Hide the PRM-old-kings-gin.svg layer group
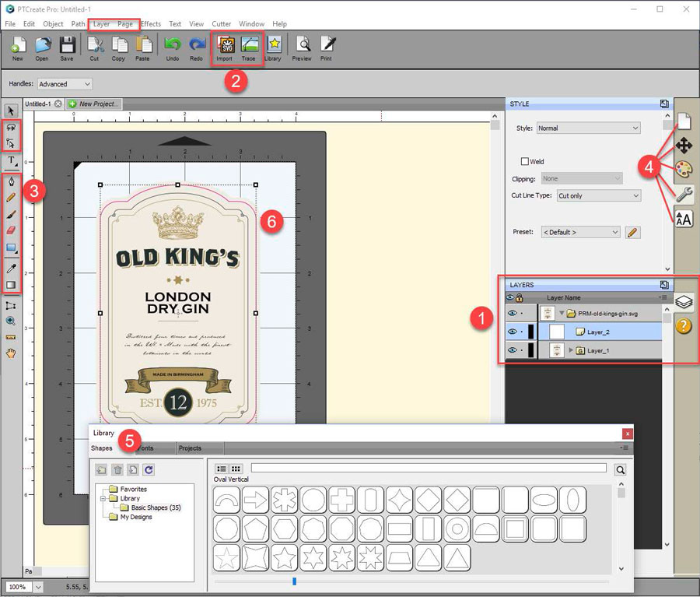Viewport: 700px width, 597px height. pos(512,313)
